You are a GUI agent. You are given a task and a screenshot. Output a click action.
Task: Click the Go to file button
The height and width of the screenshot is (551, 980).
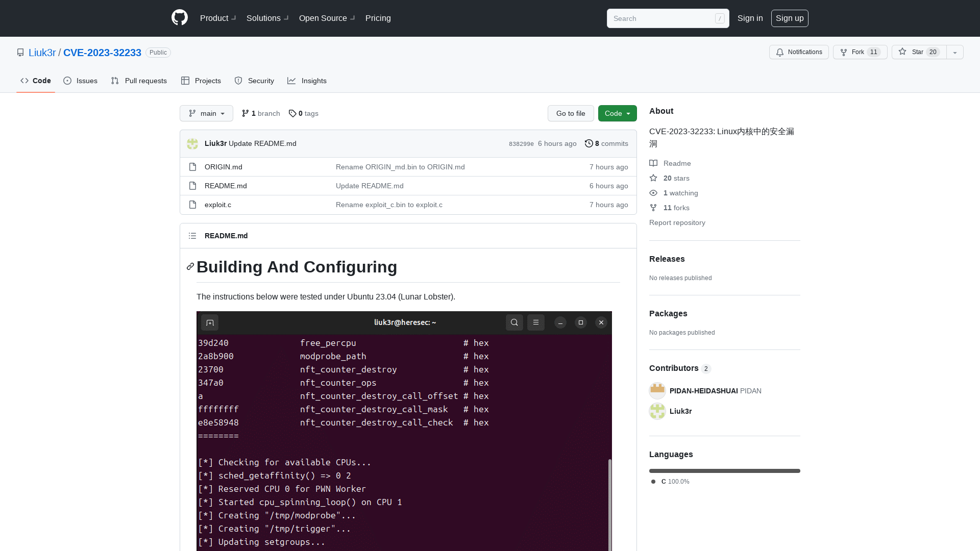point(571,113)
